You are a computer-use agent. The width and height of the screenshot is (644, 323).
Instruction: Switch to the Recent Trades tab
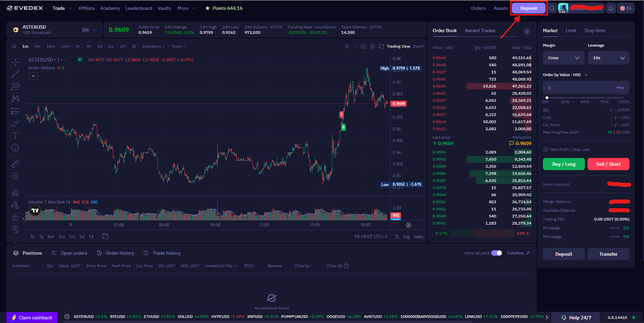tap(480, 30)
